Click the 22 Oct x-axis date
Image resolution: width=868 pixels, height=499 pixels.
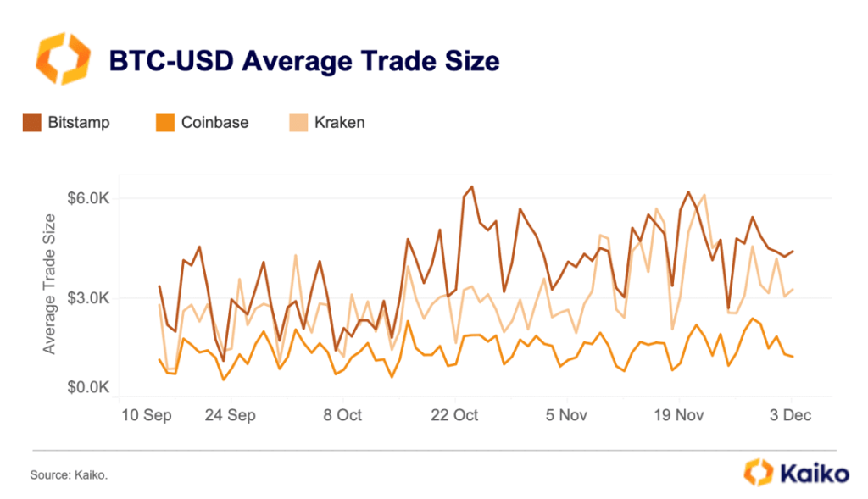point(453,416)
